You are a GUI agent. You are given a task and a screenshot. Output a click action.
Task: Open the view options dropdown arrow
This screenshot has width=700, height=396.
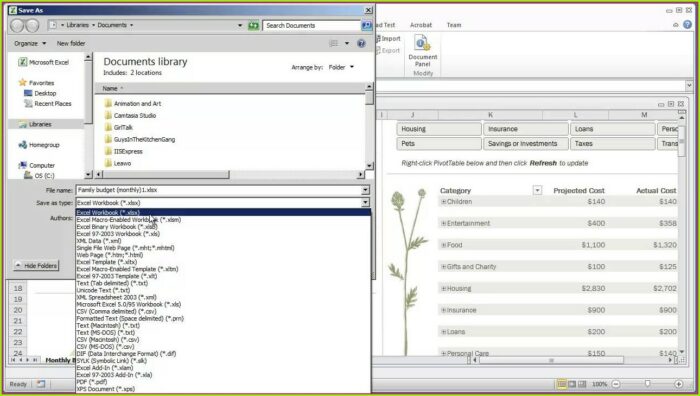pos(347,43)
